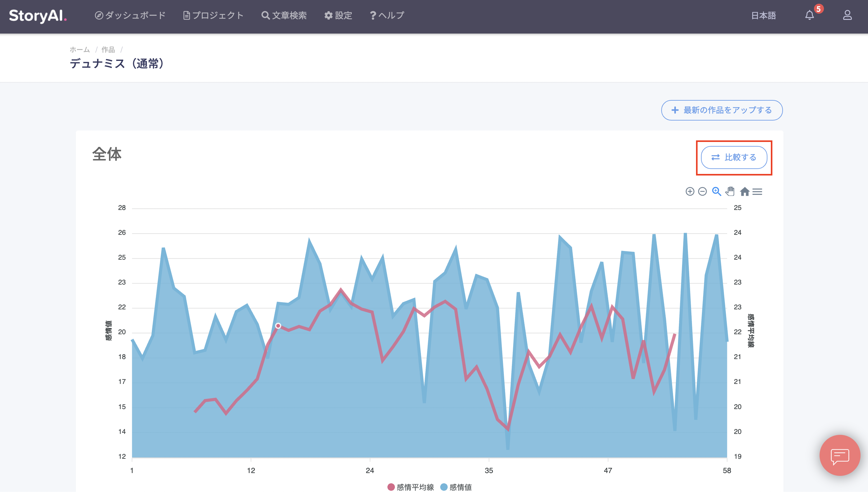This screenshot has width=868, height=492.
Task: Toggle the 感情値 series in legend
Action: [456, 487]
